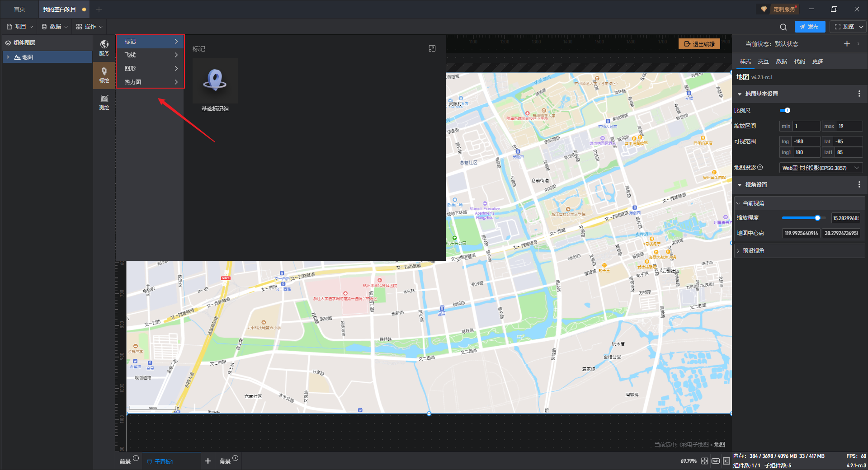
Task: Click the 预览 preview button
Action: [844, 27]
